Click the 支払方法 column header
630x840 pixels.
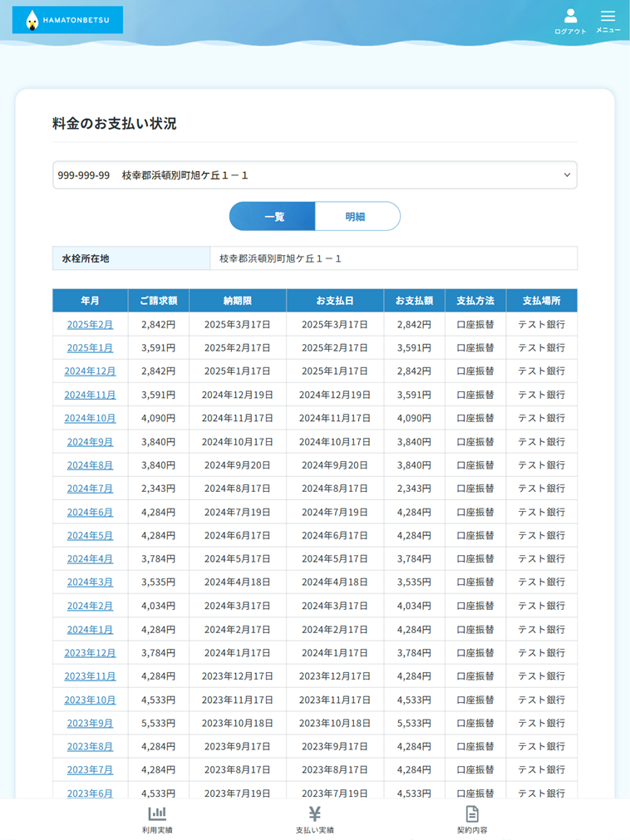click(x=476, y=301)
